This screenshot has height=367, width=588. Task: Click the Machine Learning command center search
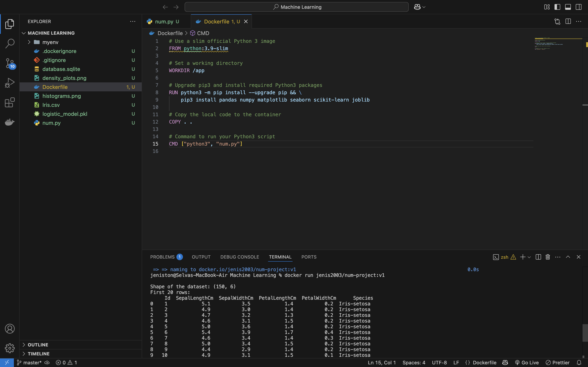coord(296,7)
